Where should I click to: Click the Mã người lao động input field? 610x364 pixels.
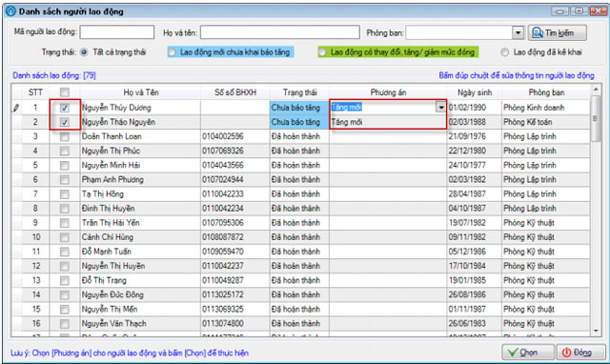(116, 31)
